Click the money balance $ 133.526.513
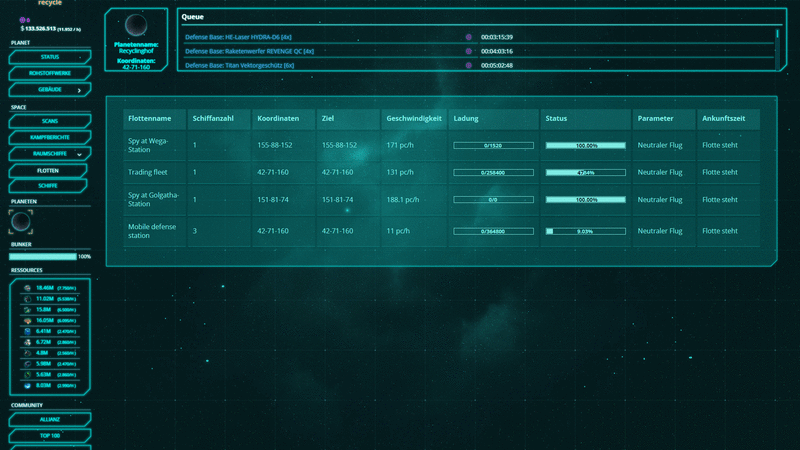The height and width of the screenshot is (450, 800). click(x=38, y=29)
